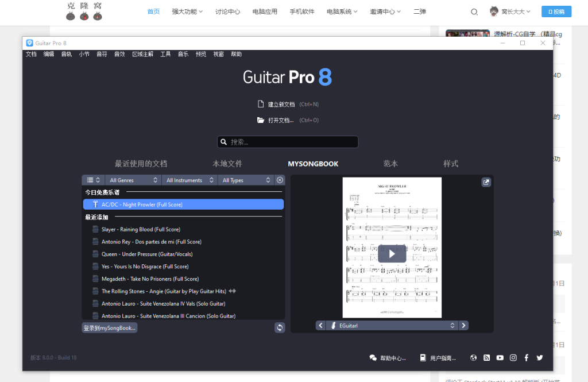Select Megadeth - Take No Prisoners (Full Score)
The height and width of the screenshot is (382, 588).
(x=150, y=279)
